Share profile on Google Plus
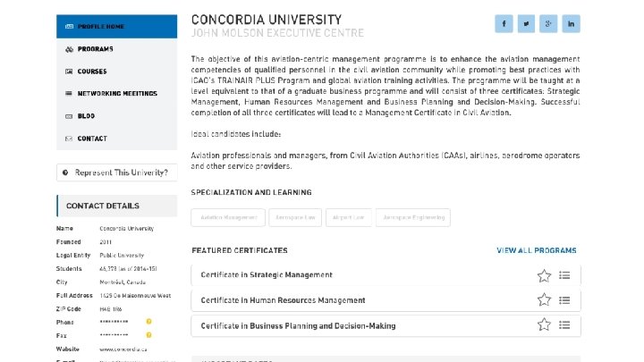The width and height of the screenshot is (644, 362). coord(548,24)
